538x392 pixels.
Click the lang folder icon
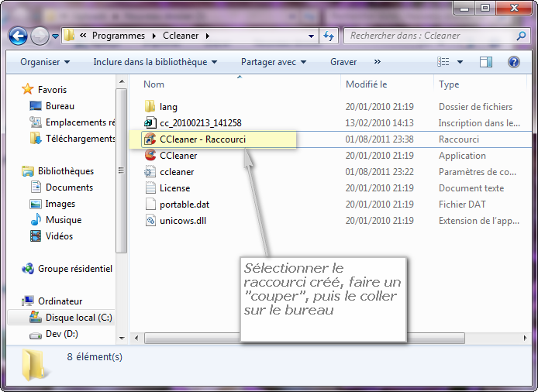click(150, 106)
